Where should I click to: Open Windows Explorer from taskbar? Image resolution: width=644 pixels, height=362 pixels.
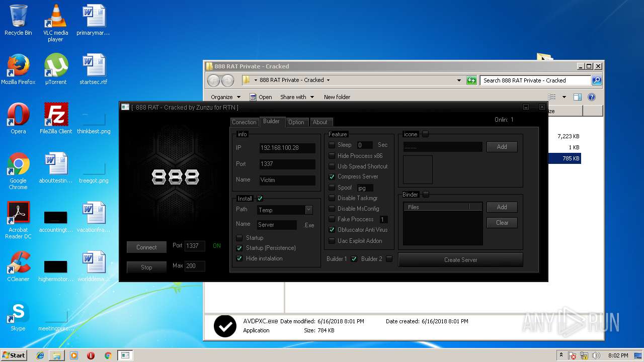(57, 355)
